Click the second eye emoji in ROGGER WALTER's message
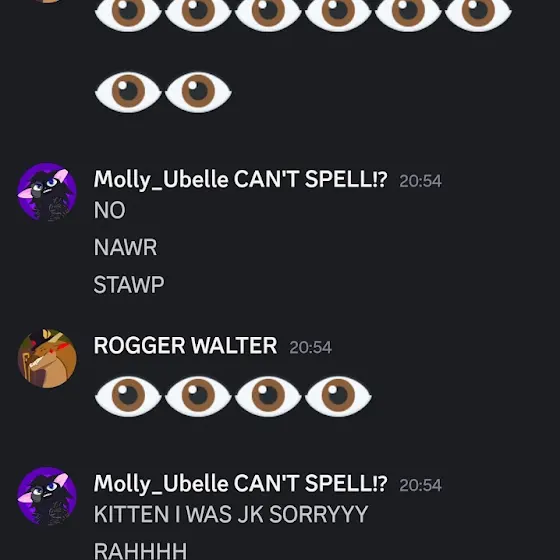Screen dimensions: 560x560 pyautogui.click(x=198, y=396)
